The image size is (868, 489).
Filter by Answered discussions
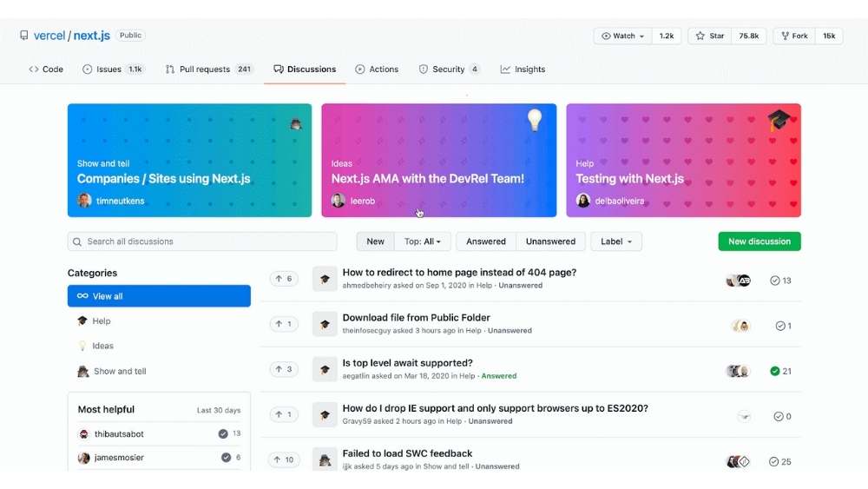[485, 241]
